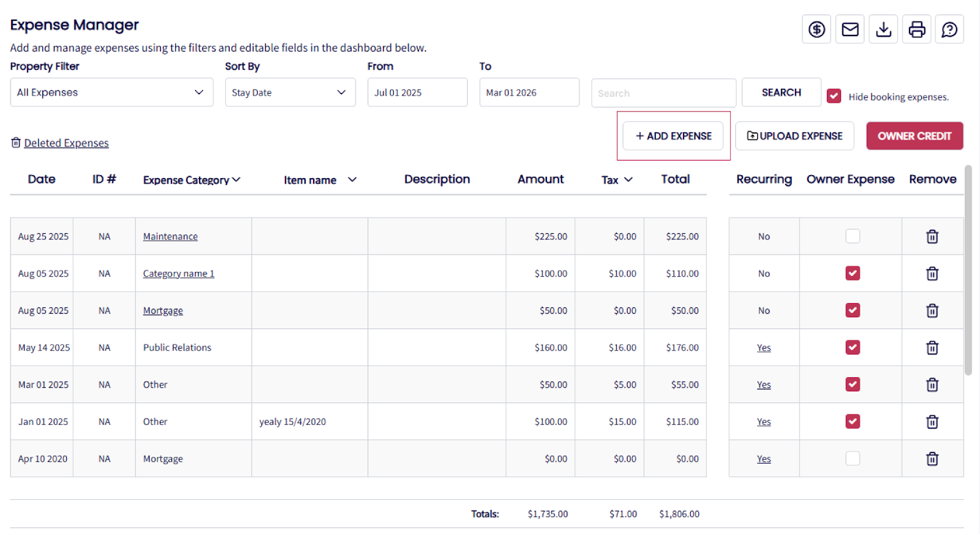Open the help chat bubble icon
The image size is (980, 534).
pos(949,29)
